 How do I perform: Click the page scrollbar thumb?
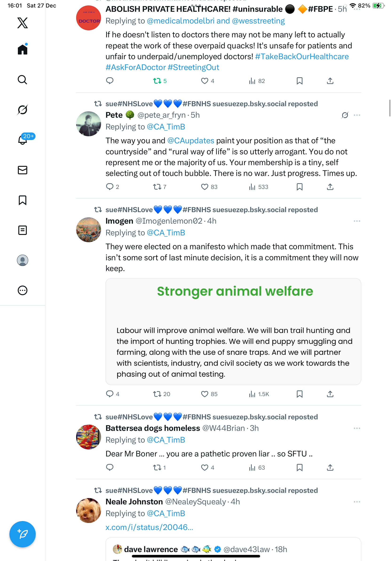coord(390,108)
